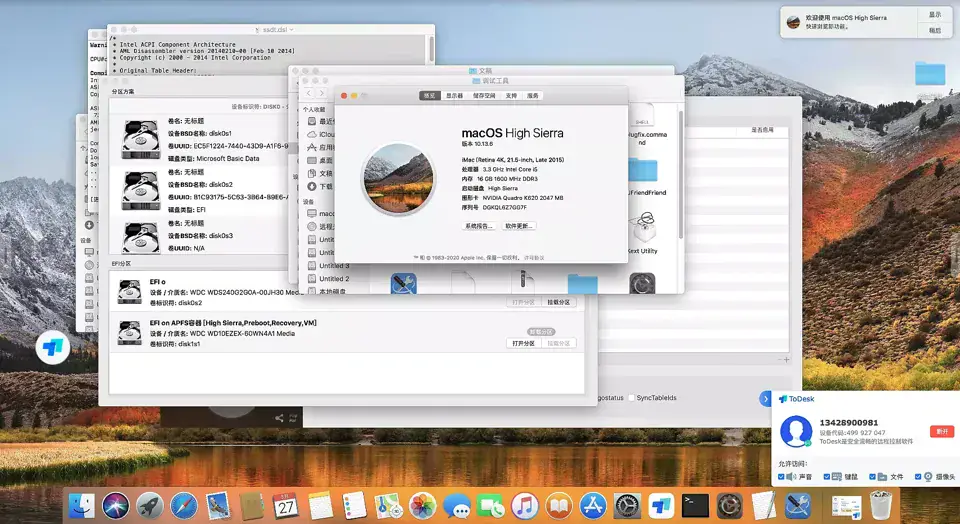Open the Mail stamp icon in Dock
This screenshot has width=960, height=524.
[218, 506]
